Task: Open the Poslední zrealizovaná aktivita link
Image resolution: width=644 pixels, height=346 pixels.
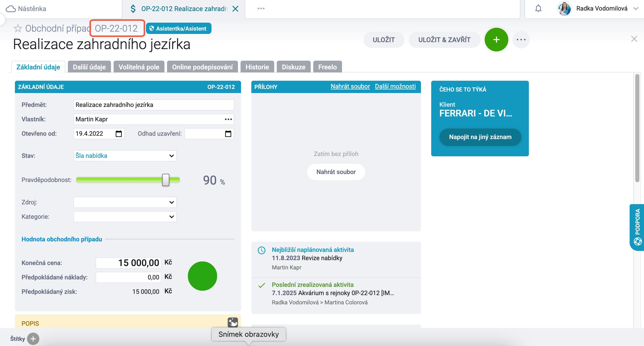Action: [x=313, y=285]
